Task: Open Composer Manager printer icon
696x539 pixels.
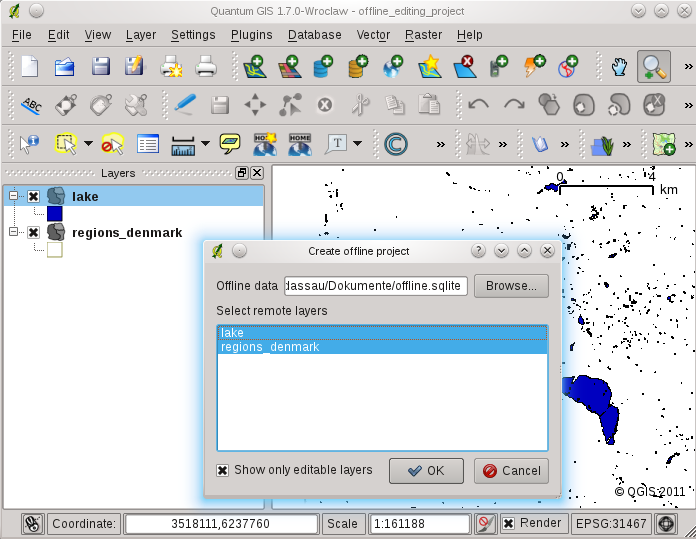Action: (x=206, y=67)
